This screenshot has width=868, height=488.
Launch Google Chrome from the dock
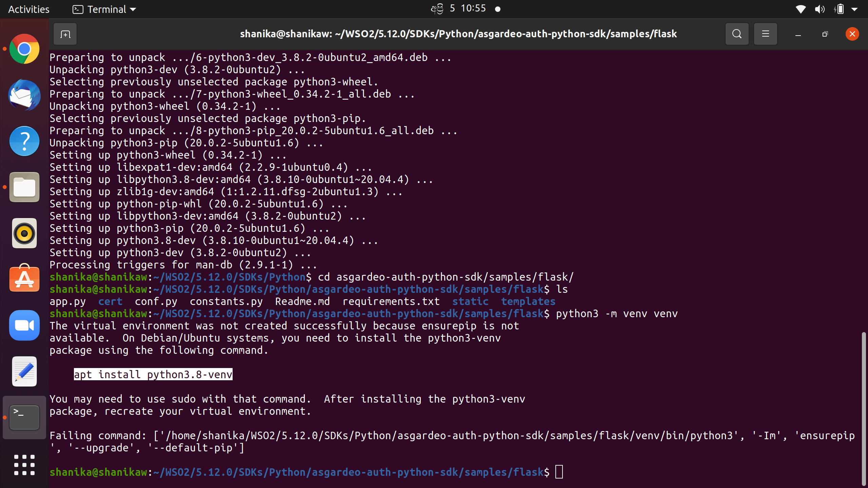pyautogui.click(x=24, y=49)
